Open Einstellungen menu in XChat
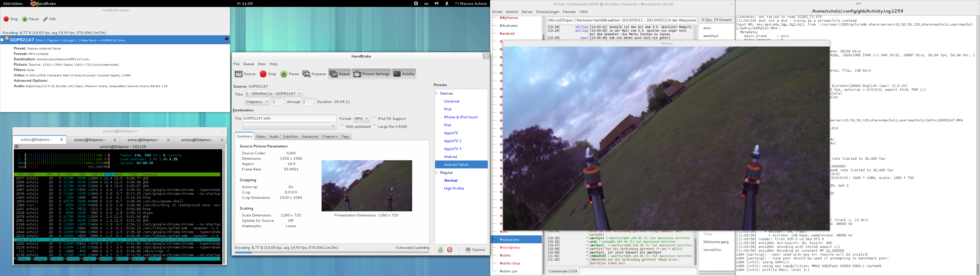Viewport: 980px width, 276px height. (547, 12)
